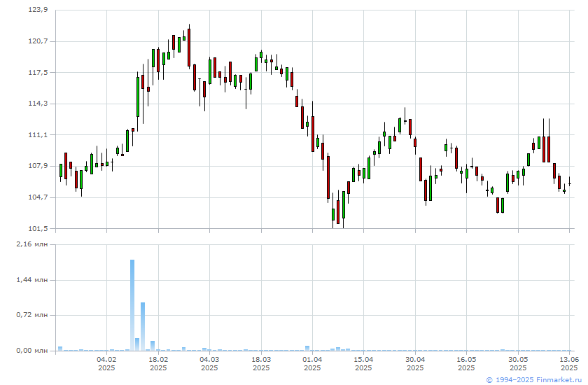Click the 123,9 price axis label
The height and width of the screenshot is (385, 588).
pyautogui.click(x=38, y=10)
